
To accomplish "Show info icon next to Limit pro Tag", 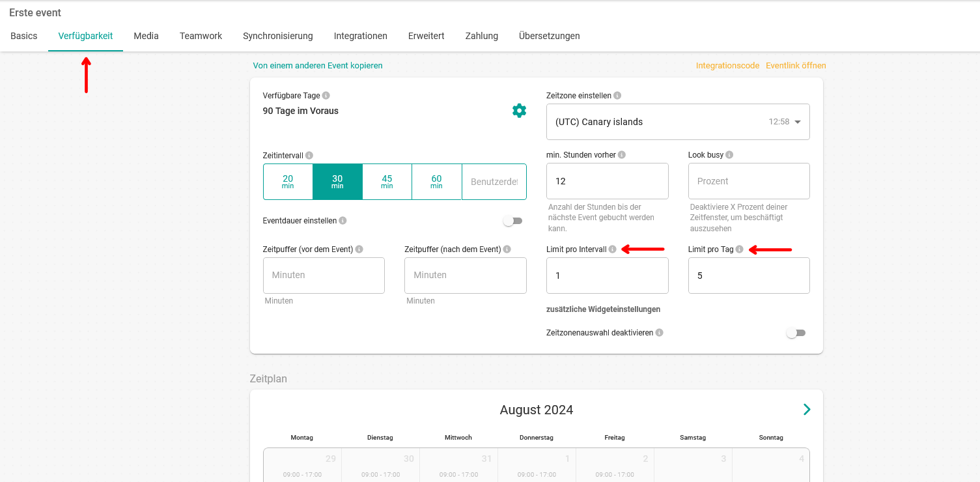I will click(739, 249).
